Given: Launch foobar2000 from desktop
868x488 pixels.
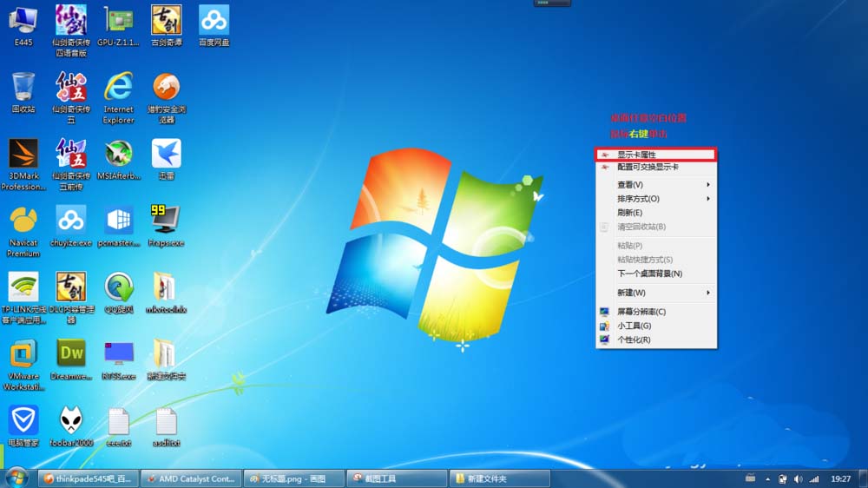Looking at the screenshot, I should (71, 426).
